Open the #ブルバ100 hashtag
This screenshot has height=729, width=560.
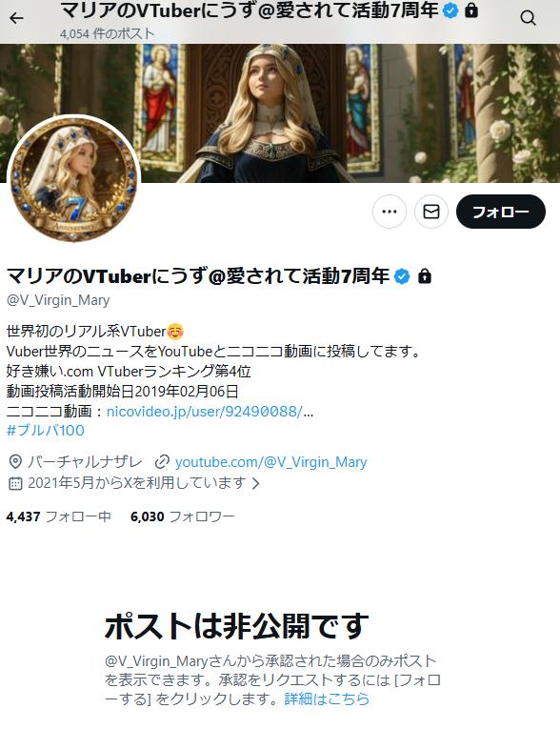point(46,430)
